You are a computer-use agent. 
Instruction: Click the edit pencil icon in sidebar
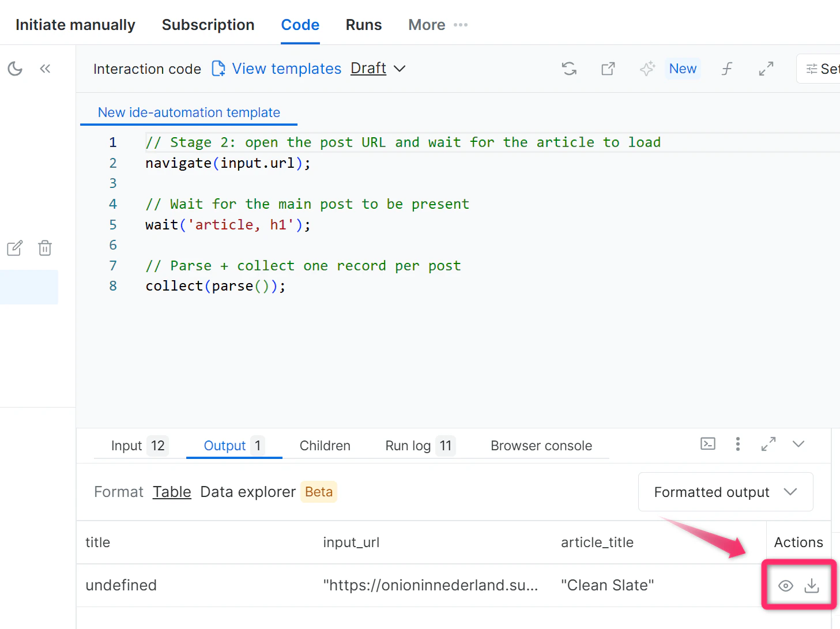15,248
